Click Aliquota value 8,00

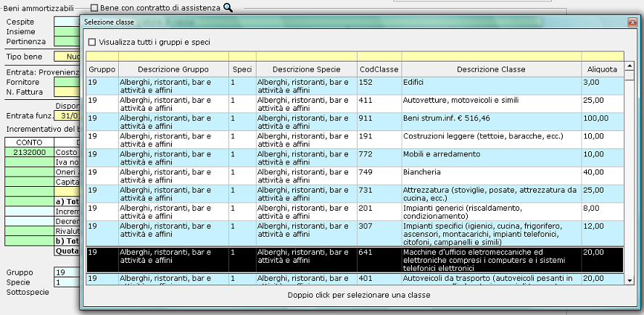tap(602, 212)
